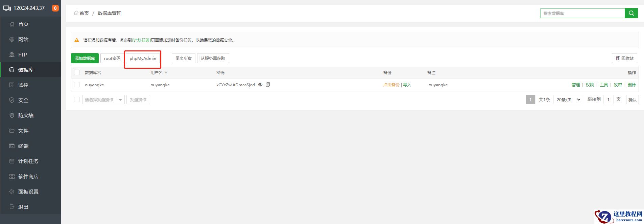Click the orange warning triangle icon
The height and width of the screenshot is (224, 644).
(x=77, y=40)
